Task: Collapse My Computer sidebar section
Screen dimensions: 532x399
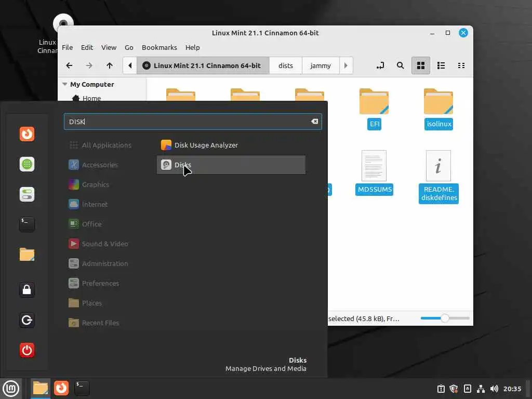Action: coord(64,84)
